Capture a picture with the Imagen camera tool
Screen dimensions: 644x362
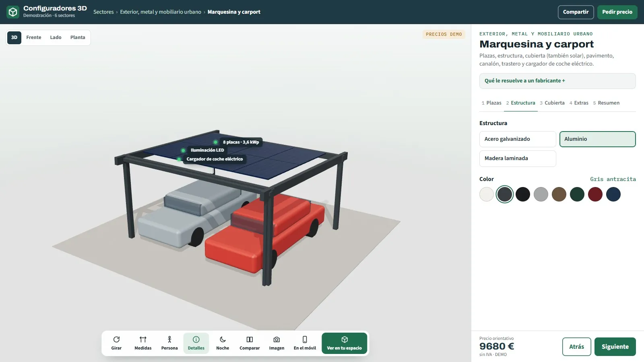pos(277,343)
